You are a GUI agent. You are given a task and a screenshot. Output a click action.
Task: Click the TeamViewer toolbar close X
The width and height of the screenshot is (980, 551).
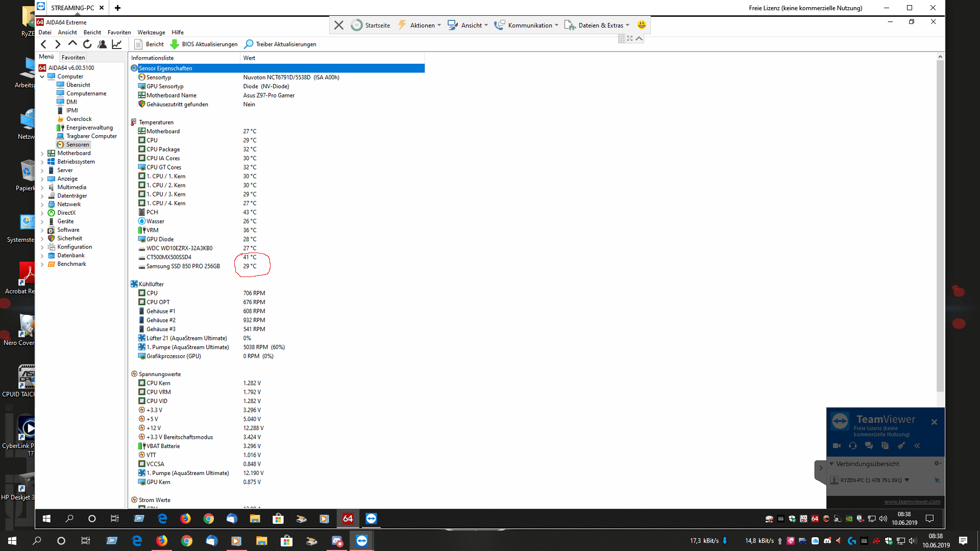[338, 25]
